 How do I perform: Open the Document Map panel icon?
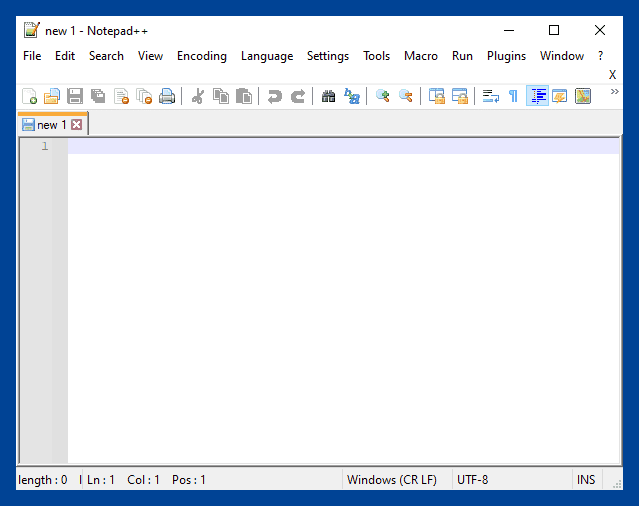click(583, 97)
